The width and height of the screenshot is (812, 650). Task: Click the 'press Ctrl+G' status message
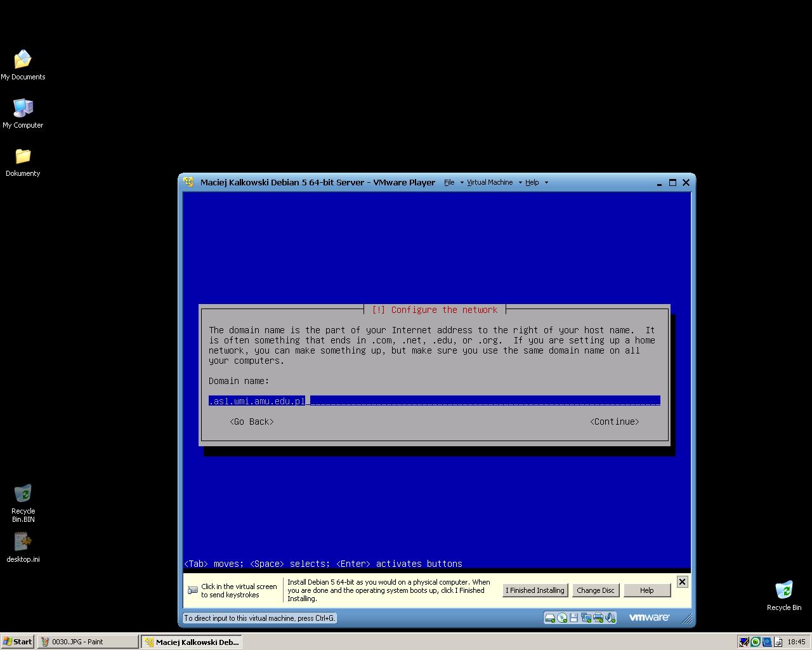coord(259,618)
